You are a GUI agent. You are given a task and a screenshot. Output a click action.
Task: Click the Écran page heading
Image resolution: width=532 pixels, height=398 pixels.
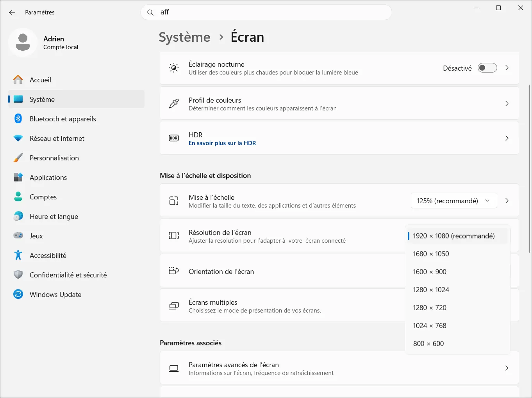tap(247, 37)
